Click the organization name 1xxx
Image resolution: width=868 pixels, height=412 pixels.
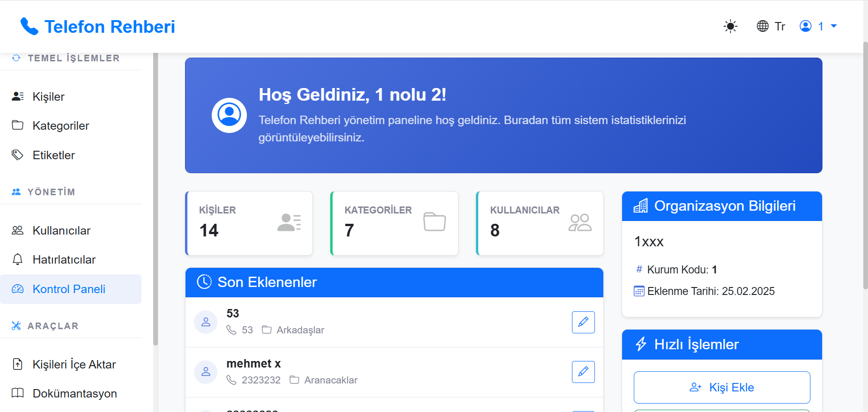649,242
